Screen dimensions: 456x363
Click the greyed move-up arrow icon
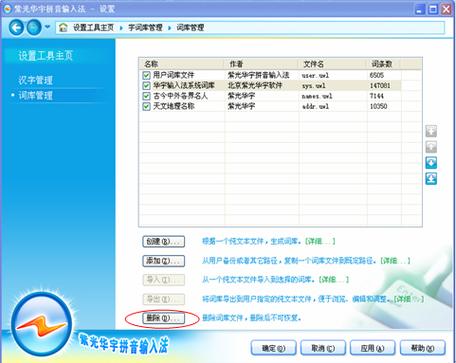[x=431, y=147]
